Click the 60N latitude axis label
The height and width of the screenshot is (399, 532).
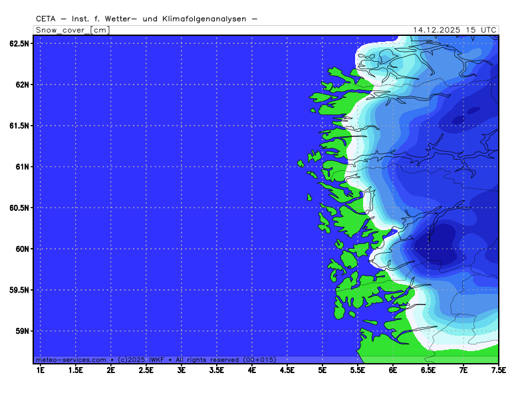click(22, 249)
